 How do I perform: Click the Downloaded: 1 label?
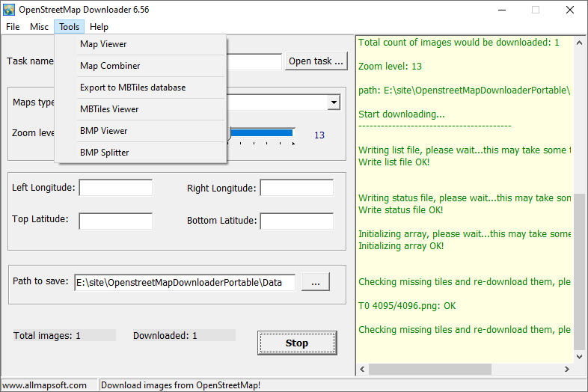pos(165,335)
